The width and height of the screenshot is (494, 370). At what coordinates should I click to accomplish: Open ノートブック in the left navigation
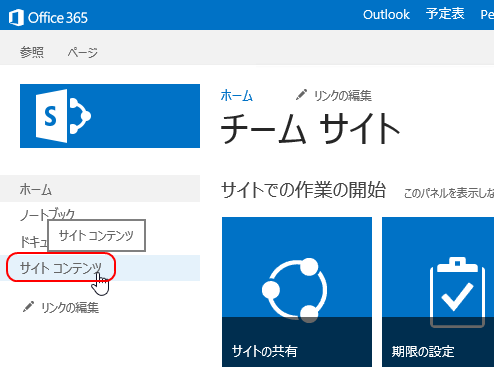pyautogui.click(x=47, y=214)
